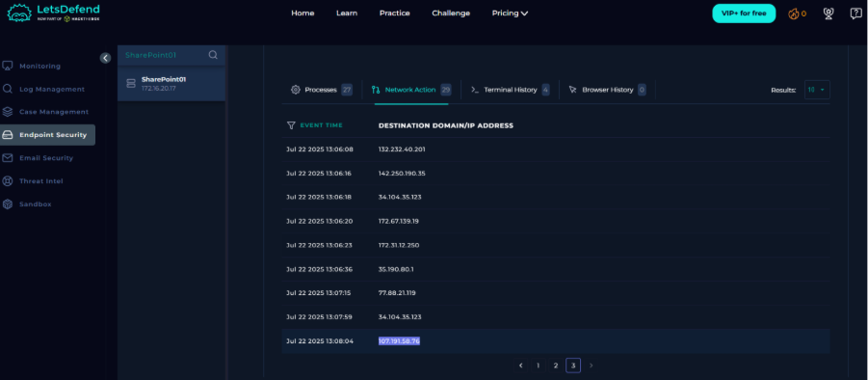Screen dimensions: 868x380
Task: Sort by the EVENT TIME column header
Action: (321, 125)
